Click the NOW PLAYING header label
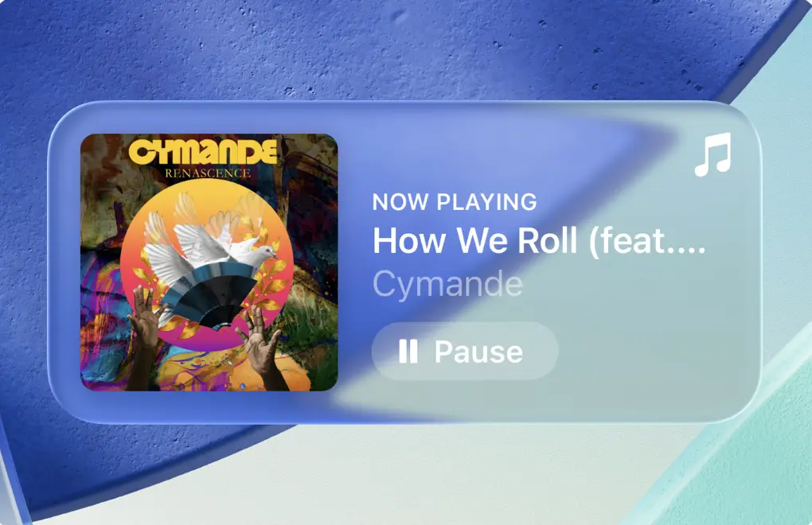The height and width of the screenshot is (525, 812). click(x=455, y=202)
